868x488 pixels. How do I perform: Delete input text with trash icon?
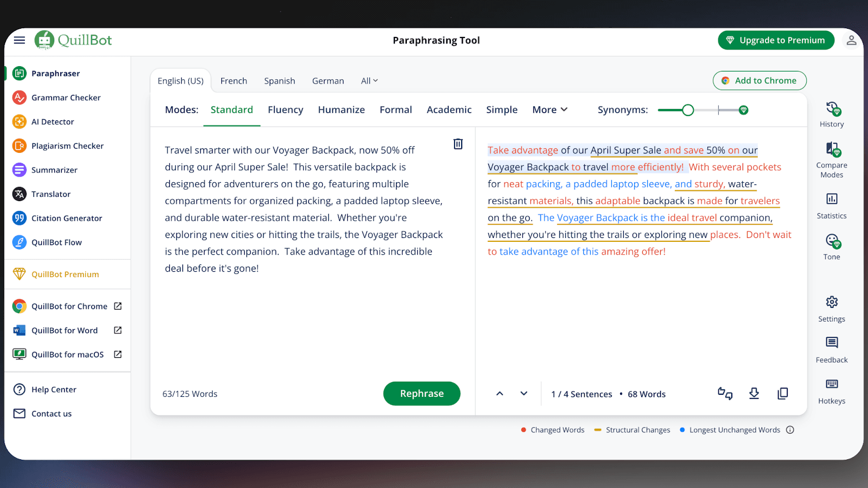pyautogui.click(x=458, y=144)
